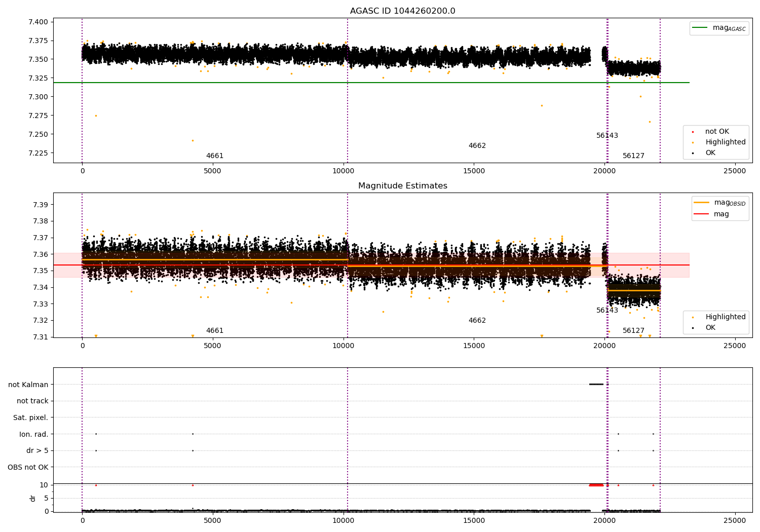Click the 4661 obsid label in the top plot

click(x=214, y=156)
